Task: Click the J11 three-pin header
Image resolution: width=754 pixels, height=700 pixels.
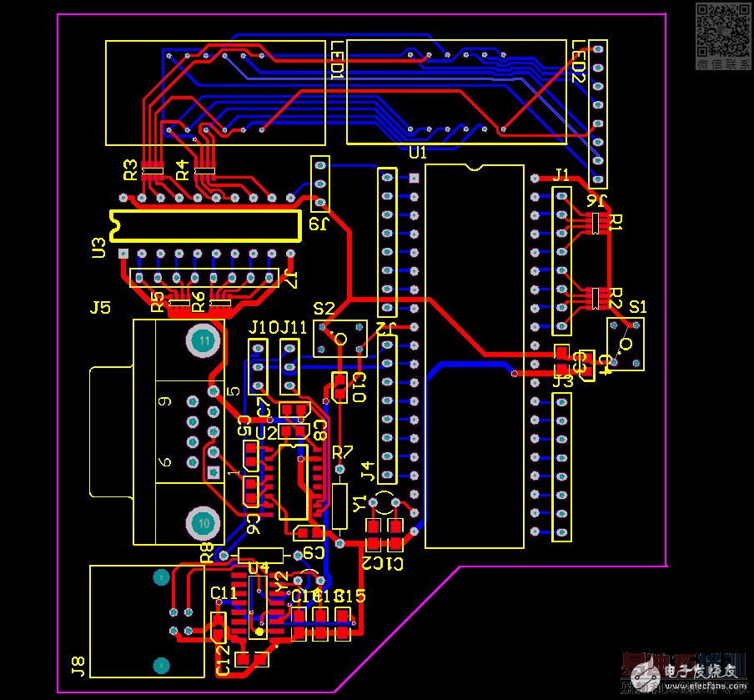Action: point(289,367)
